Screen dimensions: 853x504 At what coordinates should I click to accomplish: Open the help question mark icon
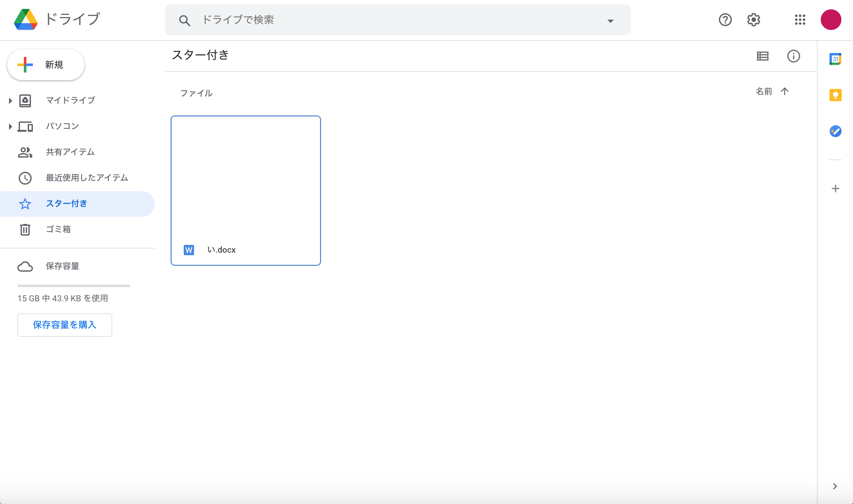[x=725, y=20]
